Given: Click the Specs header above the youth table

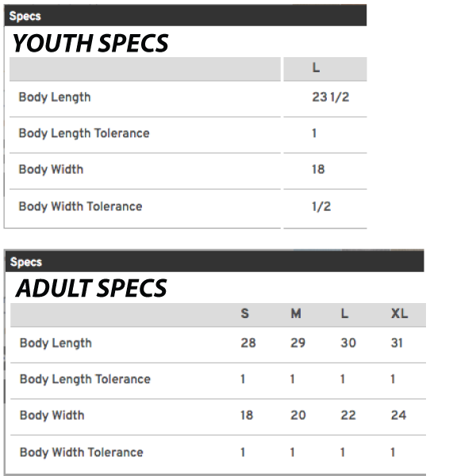Looking at the screenshot, I should coord(25,16).
